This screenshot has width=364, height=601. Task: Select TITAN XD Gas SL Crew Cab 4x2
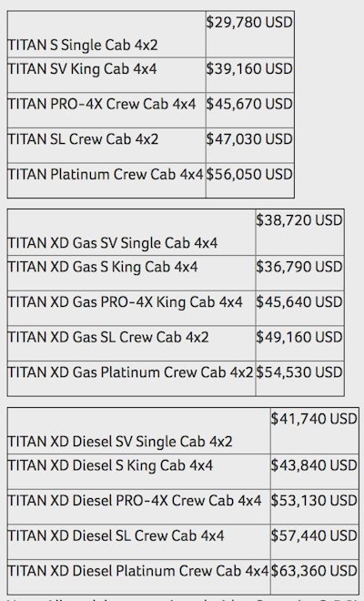(x=108, y=337)
